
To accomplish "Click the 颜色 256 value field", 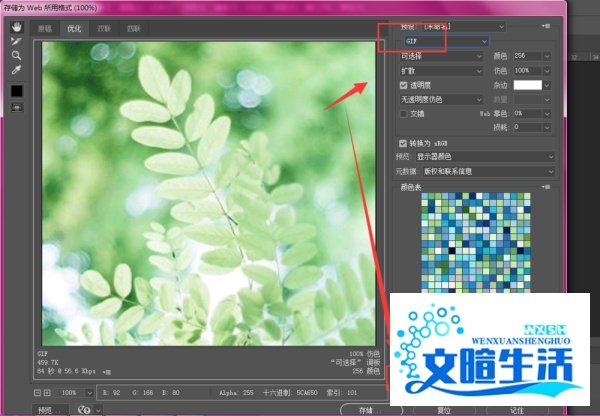I will (528, 56).
